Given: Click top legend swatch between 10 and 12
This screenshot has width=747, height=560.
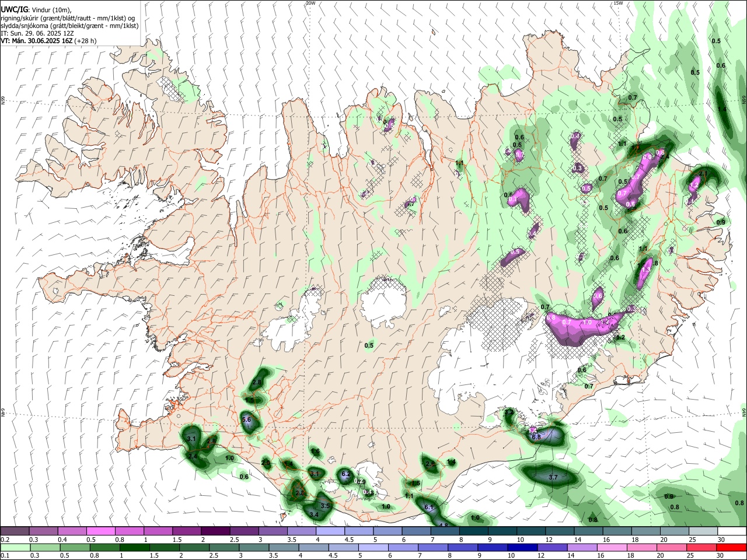Looking at the screenshot, I should (x=530, y=531).
